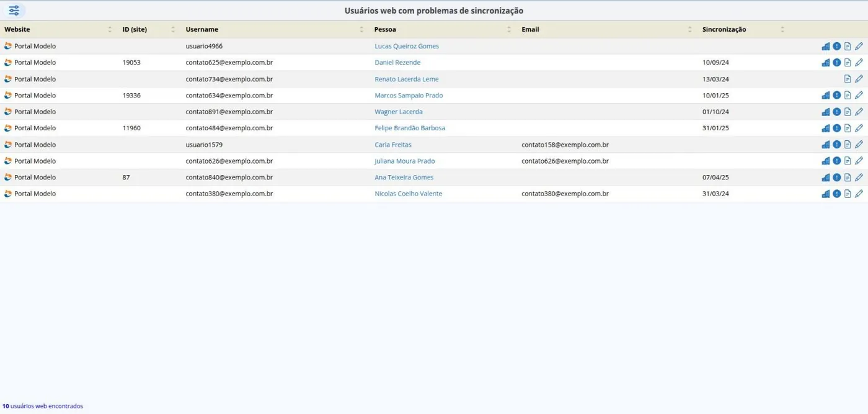868x414 pixels.
Task: Click exclamation alert icon for Carla Freitas
Action: 836,145
